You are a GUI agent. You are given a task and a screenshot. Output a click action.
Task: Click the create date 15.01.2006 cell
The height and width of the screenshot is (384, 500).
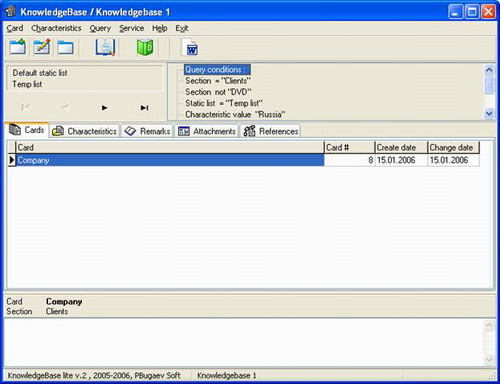401,160
